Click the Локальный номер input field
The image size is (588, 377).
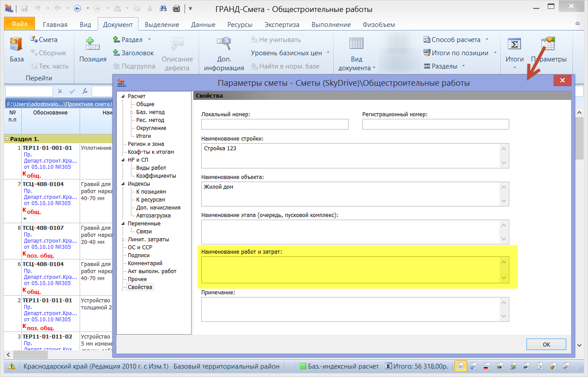tap(274, 124)
